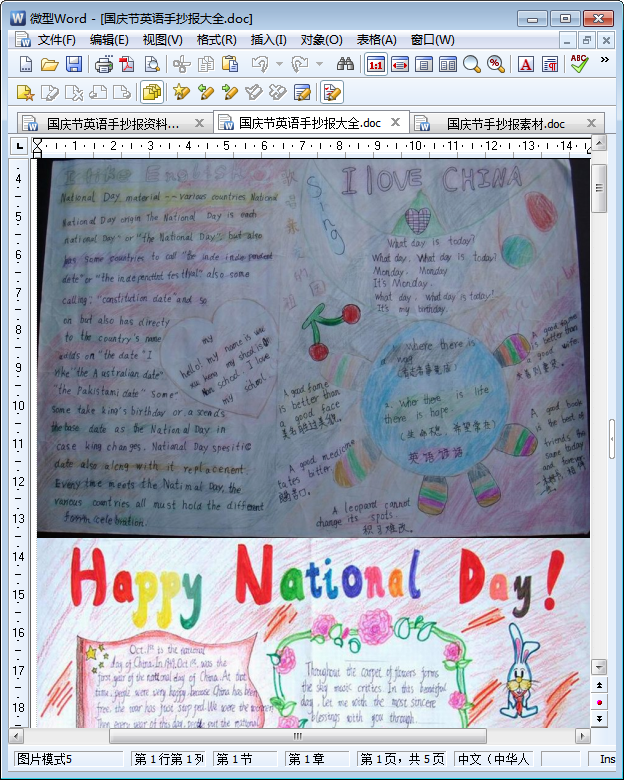Image resolution: width=624 pixels, height=780 pixels.
Task: Redo the last undone action
Action: [300, 64]
